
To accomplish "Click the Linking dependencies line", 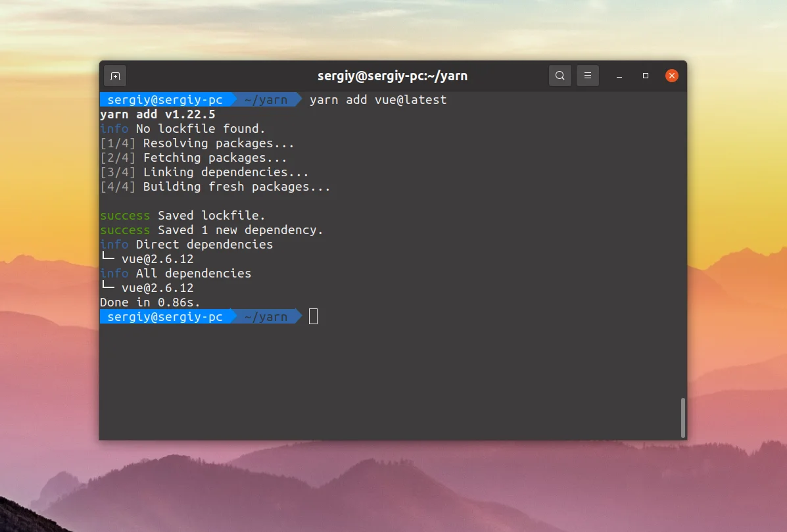I will [x=204, y=172].
